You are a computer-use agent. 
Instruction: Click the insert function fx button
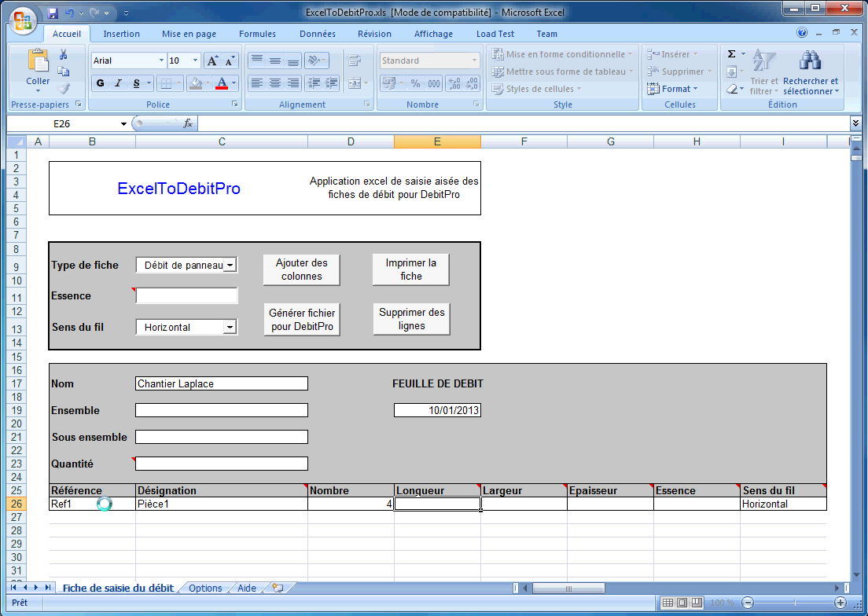[x=188, y=124]
